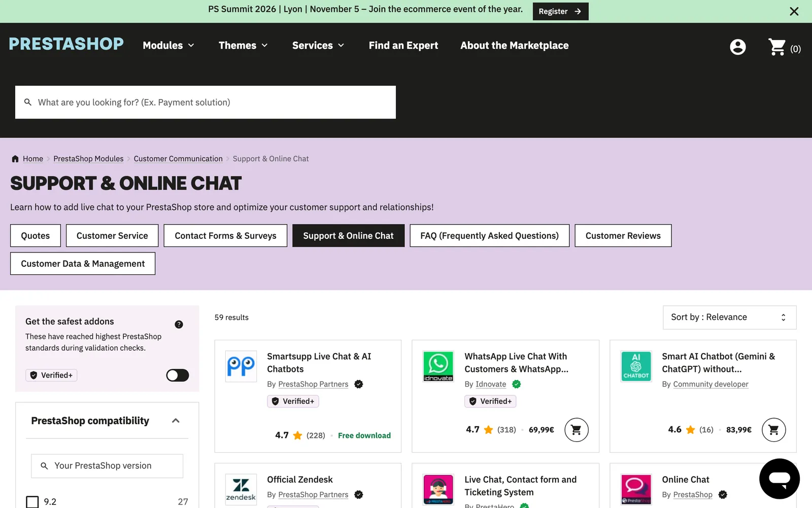Viewport: 812px width, 508px height.
Task: Click the Your PrestaShop version field
Action: pos(107,466)
